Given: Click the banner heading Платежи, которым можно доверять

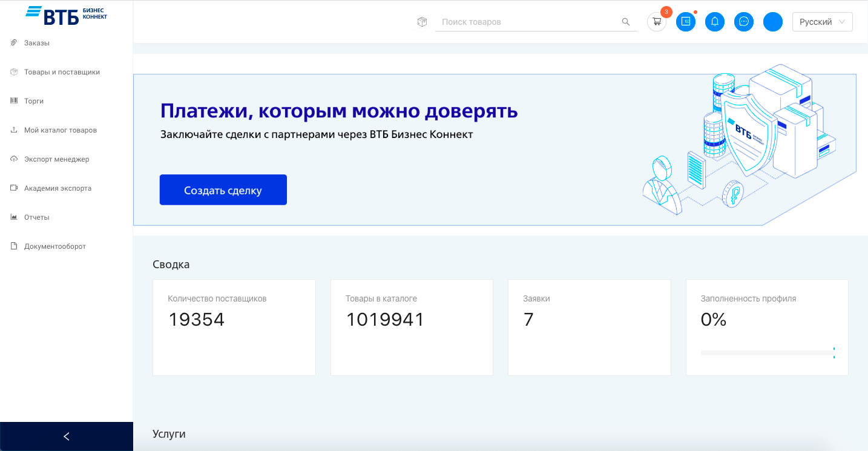Looking at the screenshot, I should pyautogui.click(x=339, y=111).
